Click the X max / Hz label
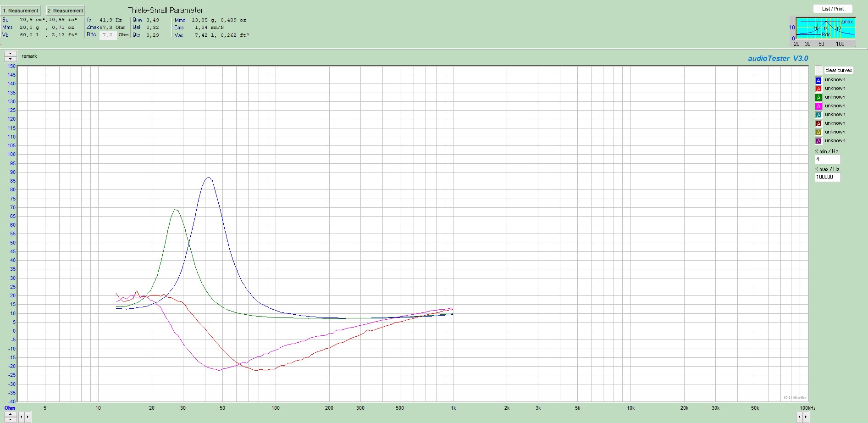868x423 pixels. (x=827, y=169)
